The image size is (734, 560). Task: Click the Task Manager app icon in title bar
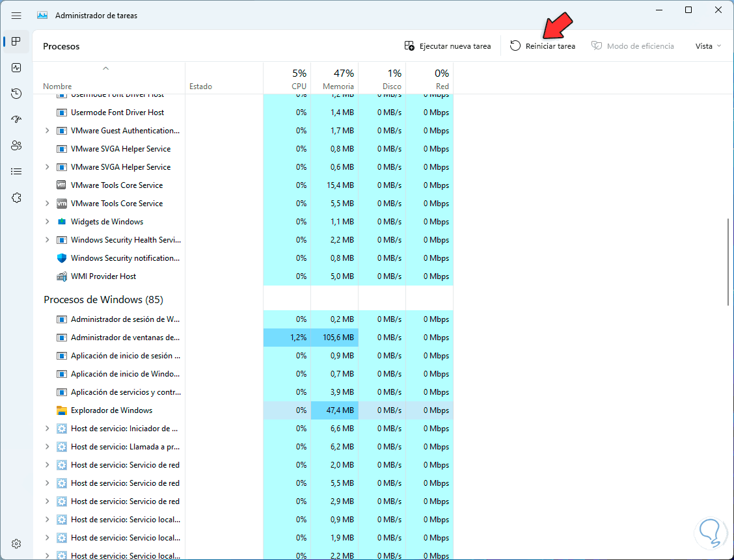pyautogui.click(x=42, y=16)
